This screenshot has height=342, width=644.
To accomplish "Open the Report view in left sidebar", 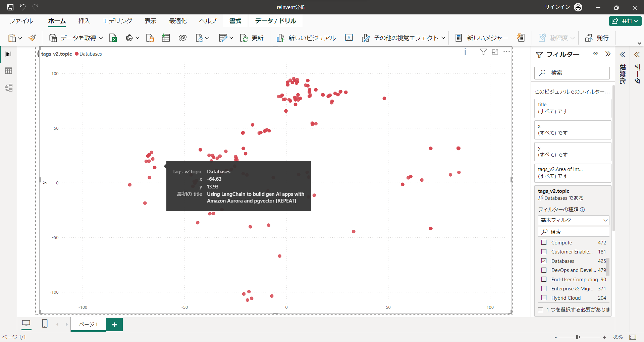I will click(9, 54).
